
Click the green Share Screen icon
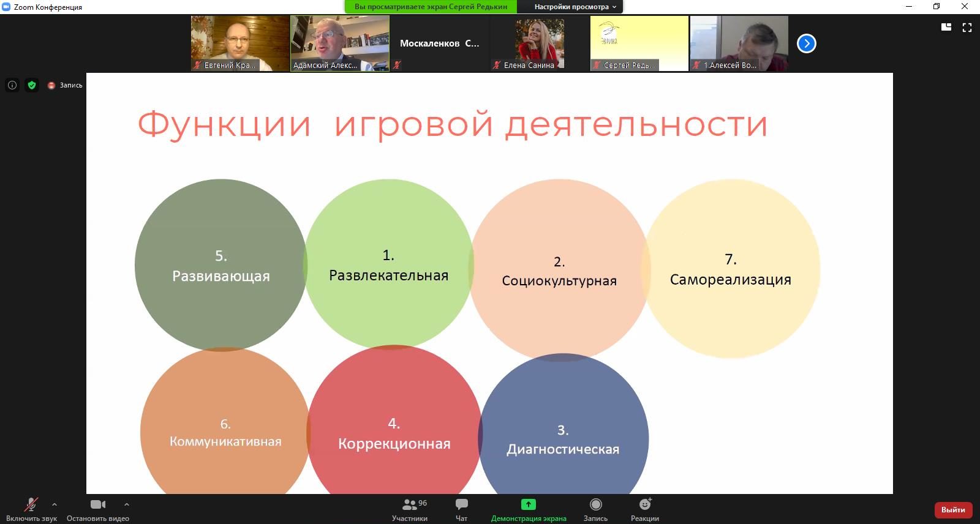pyautogui.click(x=528, y=505)
